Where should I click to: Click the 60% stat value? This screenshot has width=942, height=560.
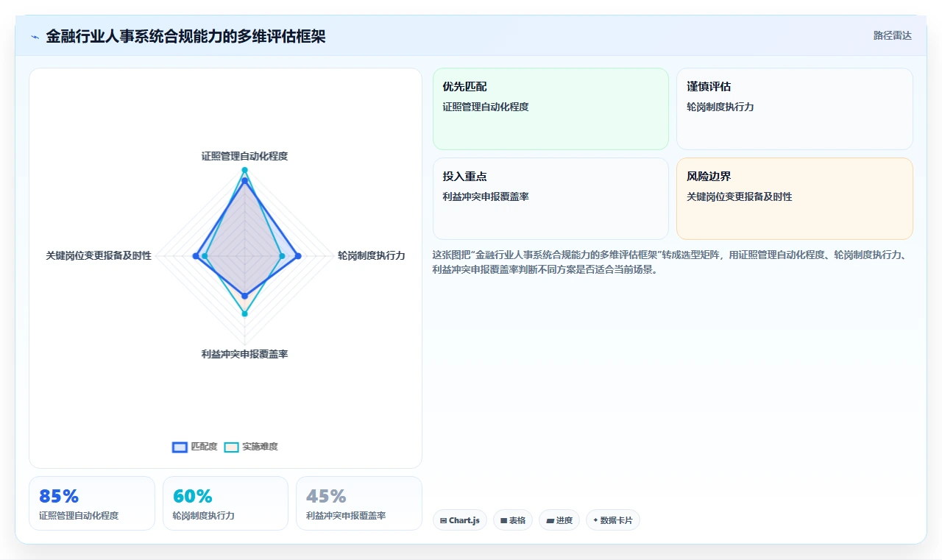(193, 496)
